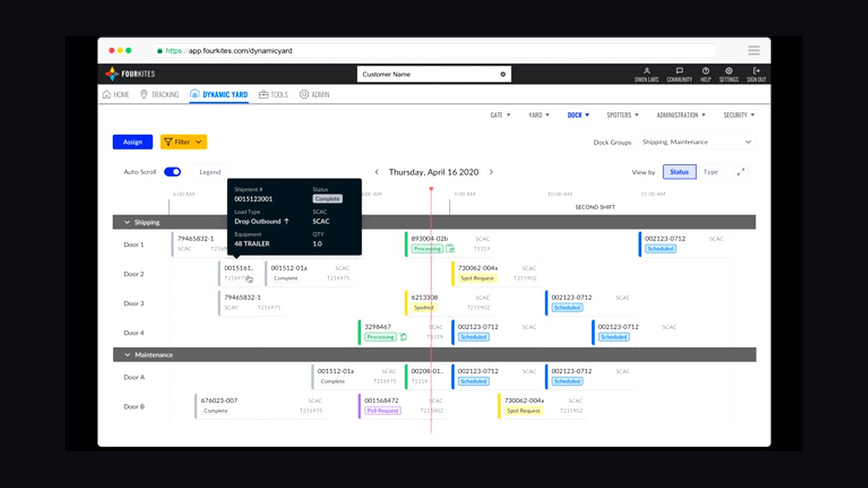This screenshot has width=868, height=488.
Task: Go to previous day arrow
Action: pyautogui.click(x=377, y=172)
